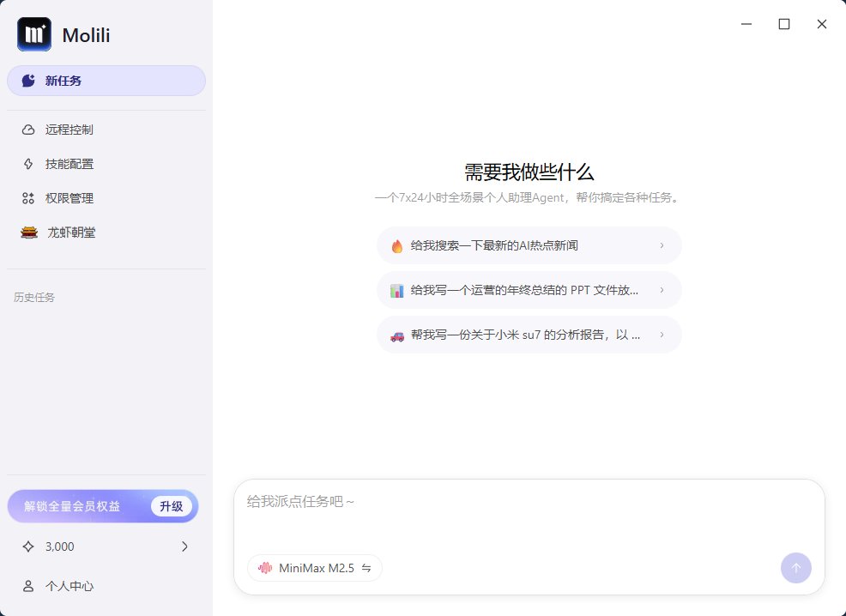Click the MiniMax model waveform icon
The width and height of the screenshot is (846, 616).
point(264,567)
